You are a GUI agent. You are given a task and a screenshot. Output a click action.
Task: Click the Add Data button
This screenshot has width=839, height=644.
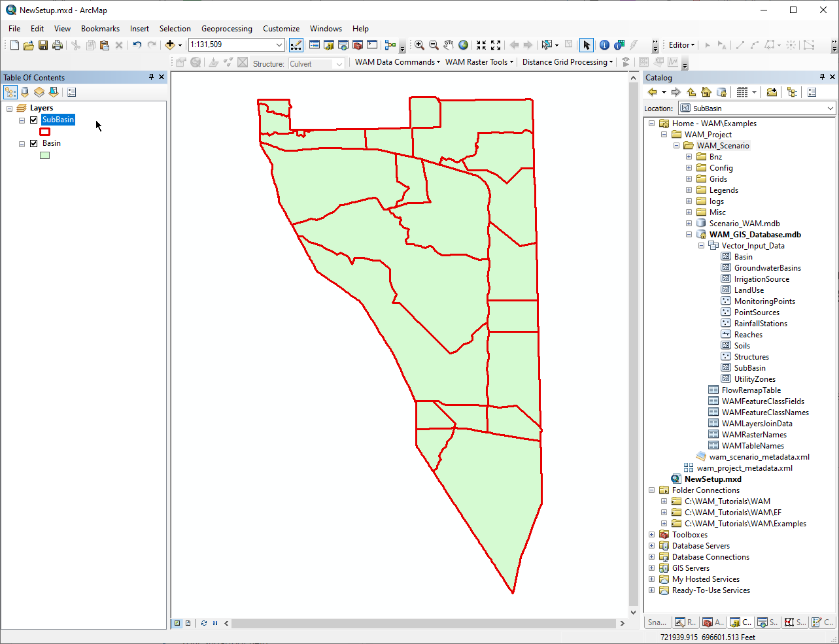[170, 45]
